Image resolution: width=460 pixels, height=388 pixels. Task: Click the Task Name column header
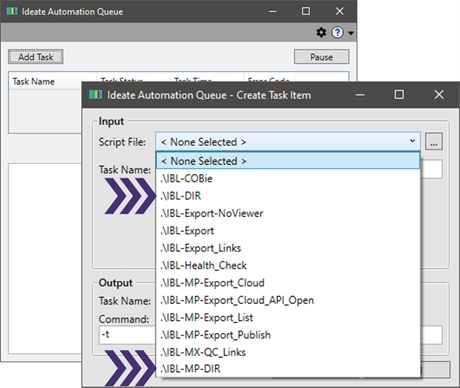point(33,81)
